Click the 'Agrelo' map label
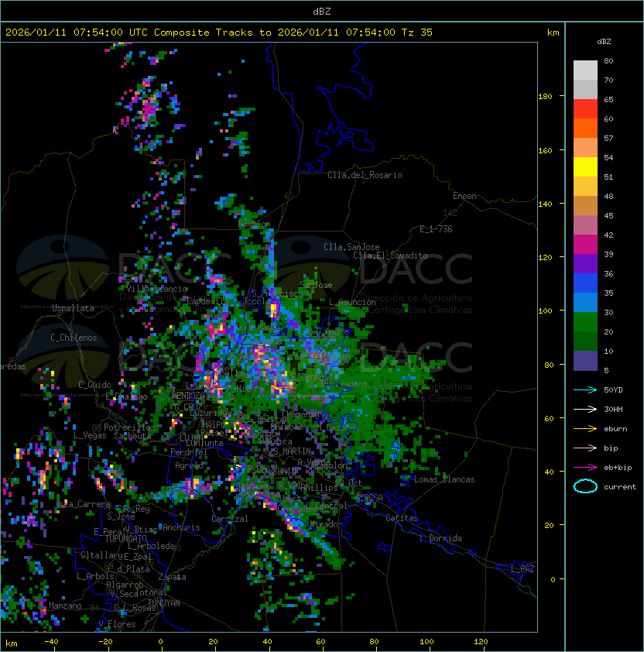The image size is (644, 652). coord(189,465)
